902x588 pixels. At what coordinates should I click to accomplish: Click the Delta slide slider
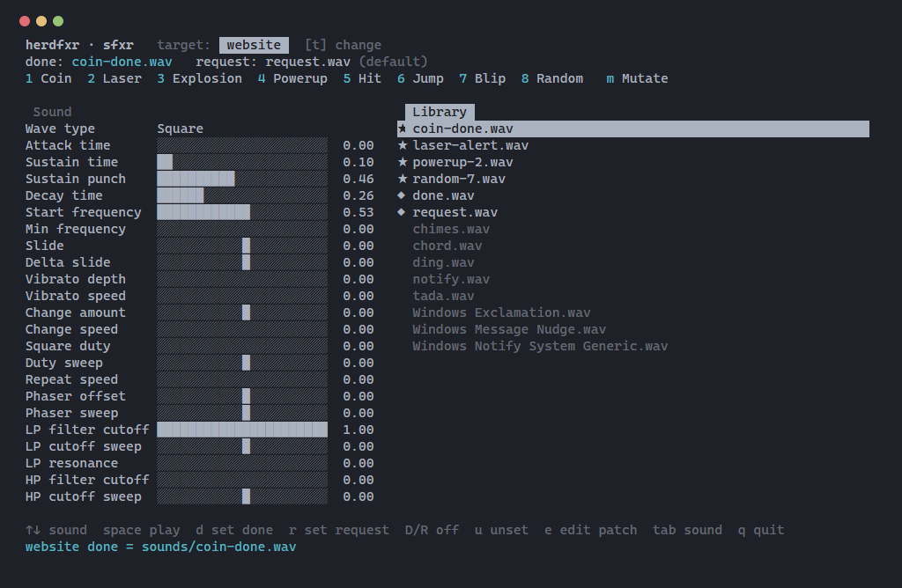point(242,262)
